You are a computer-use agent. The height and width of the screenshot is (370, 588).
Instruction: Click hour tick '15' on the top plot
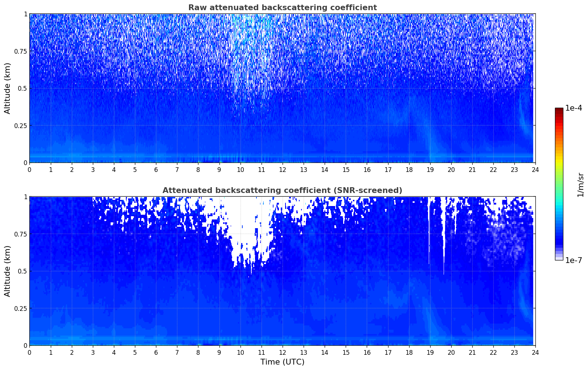(346, 169)
